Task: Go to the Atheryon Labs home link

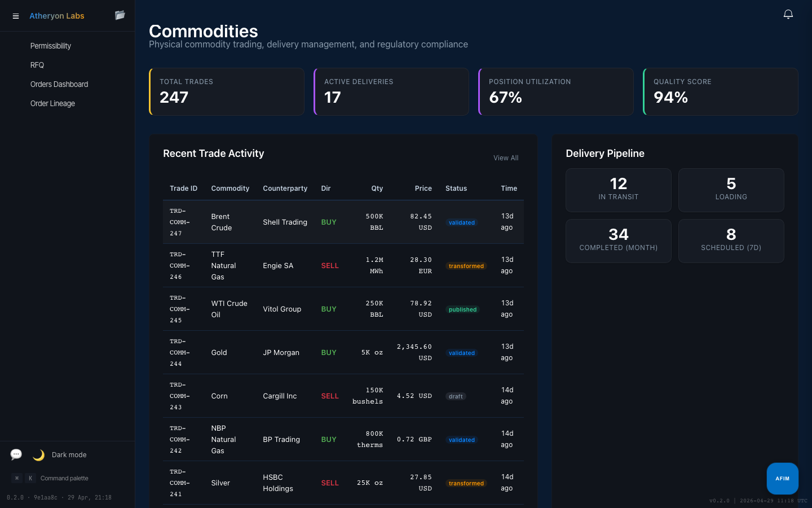Action: point(57,16)
